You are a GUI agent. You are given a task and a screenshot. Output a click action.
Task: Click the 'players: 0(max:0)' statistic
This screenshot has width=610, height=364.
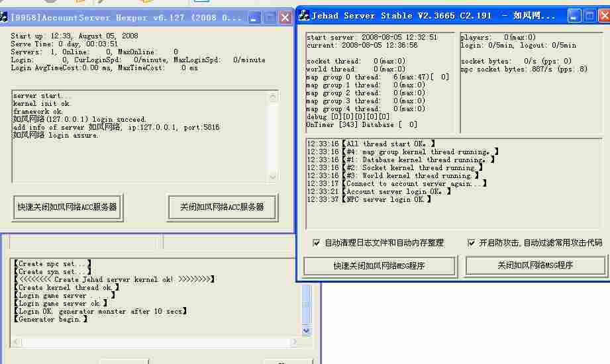point(498,37)
